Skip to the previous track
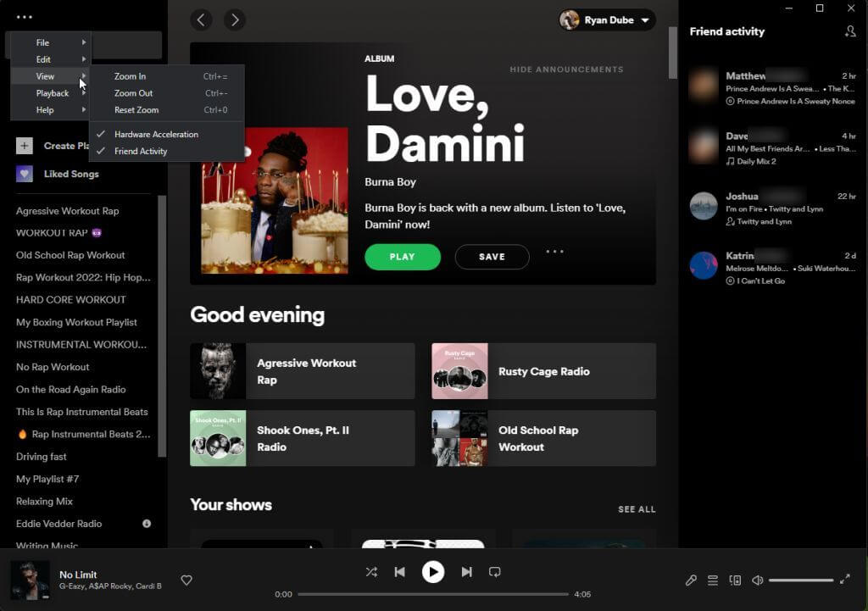This screenshot has width=868, height=611. click(399, 572)
